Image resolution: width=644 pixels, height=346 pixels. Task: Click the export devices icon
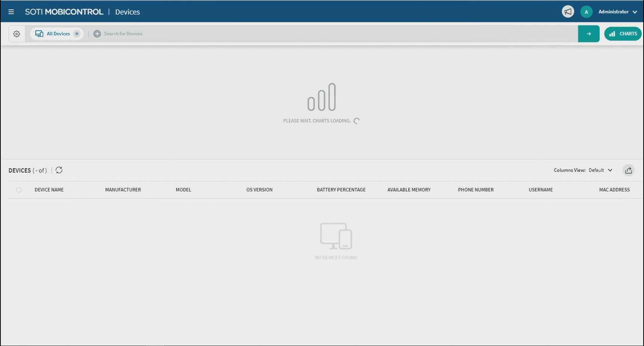[x=628, y=170]
